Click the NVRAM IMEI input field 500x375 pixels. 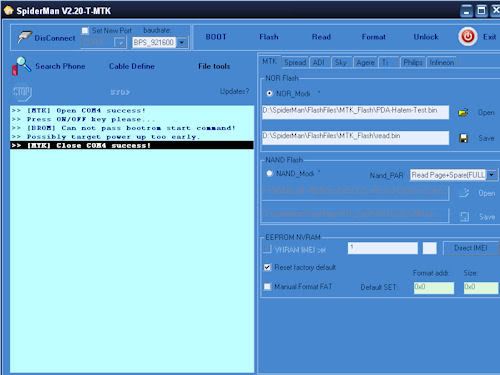(383, 248)
